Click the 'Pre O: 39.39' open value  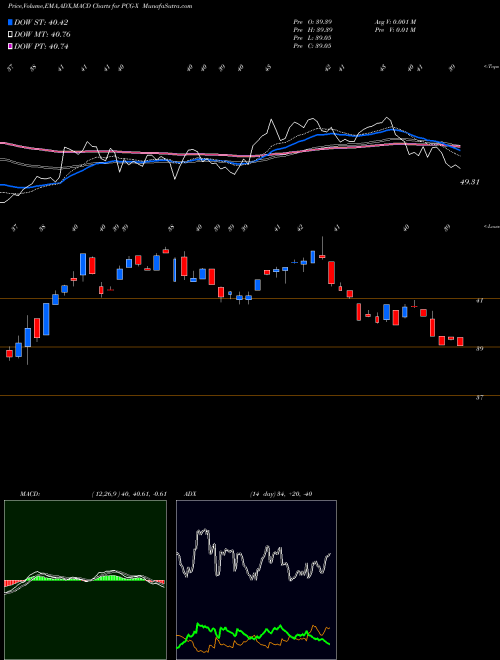tap(313, 22)
